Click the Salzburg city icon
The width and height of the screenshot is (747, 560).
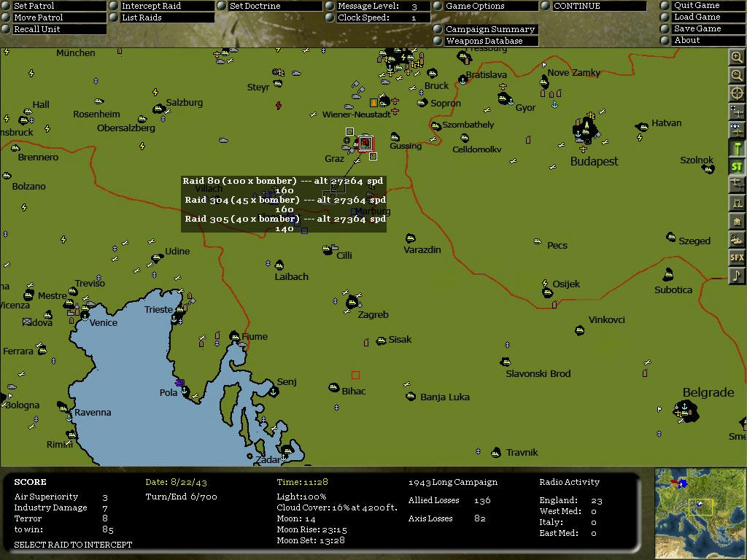[158, 109]
